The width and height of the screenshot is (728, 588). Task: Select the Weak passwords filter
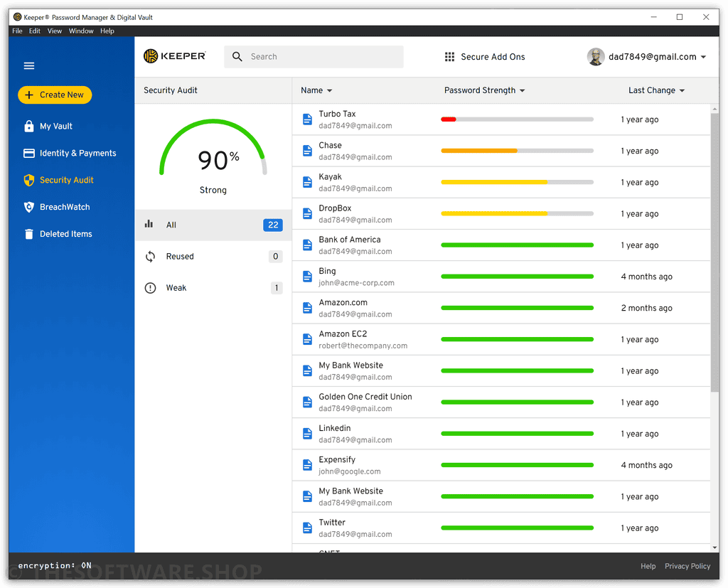click(x=213, y=288)
